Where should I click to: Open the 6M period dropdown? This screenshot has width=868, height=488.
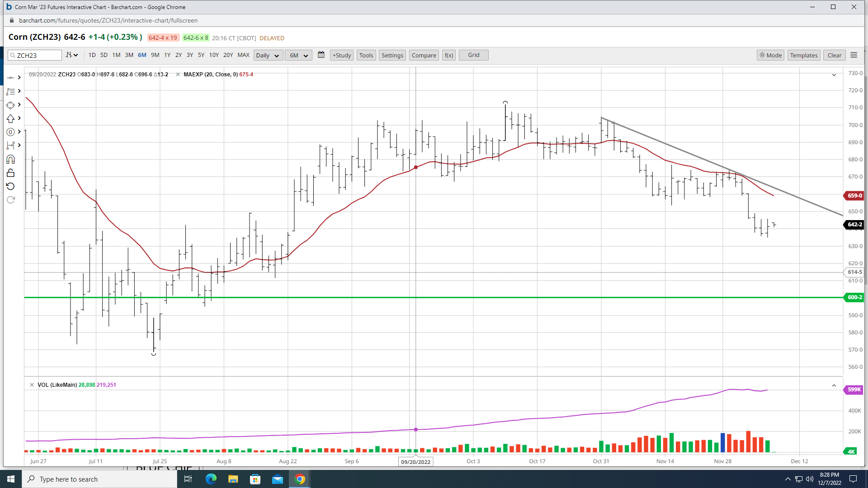click(298, 55)
